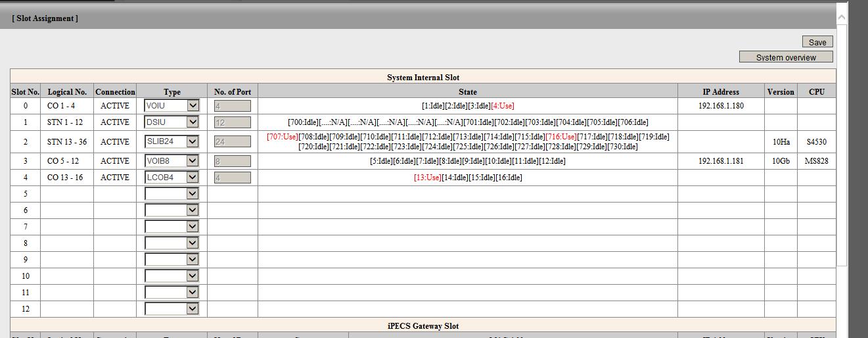Image resolution: width=868 pixels, height=338 pixels.
Task: Click the port count field showing 24
Action: 232,141
